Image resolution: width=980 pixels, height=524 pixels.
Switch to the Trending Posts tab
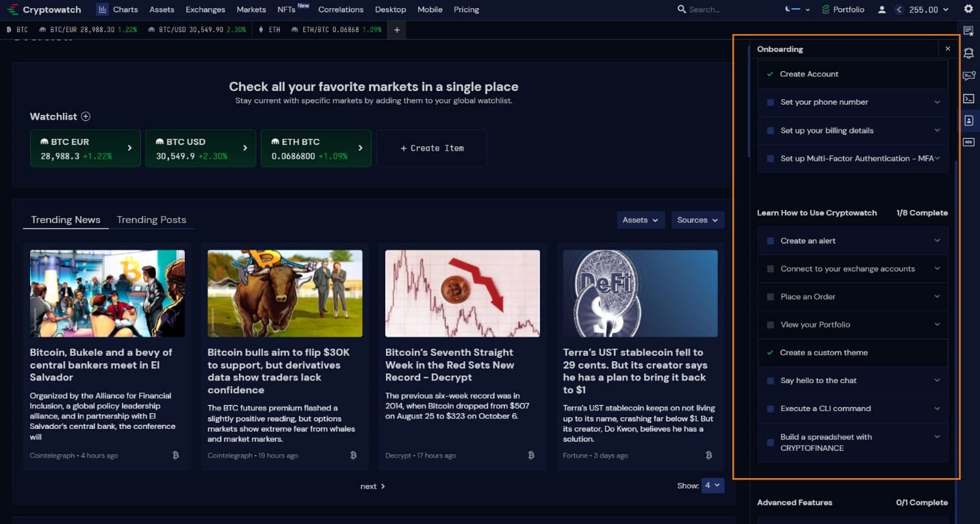[x=151, y=220]
